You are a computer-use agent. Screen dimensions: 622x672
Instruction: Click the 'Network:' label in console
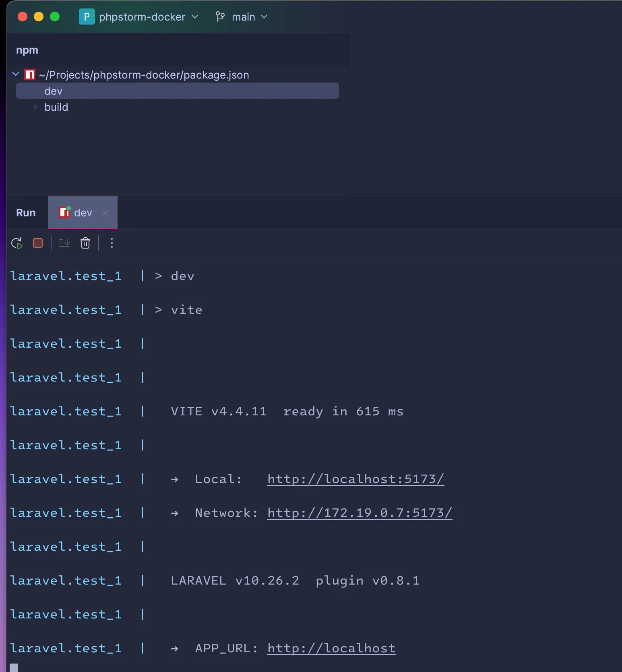[226, 513]
